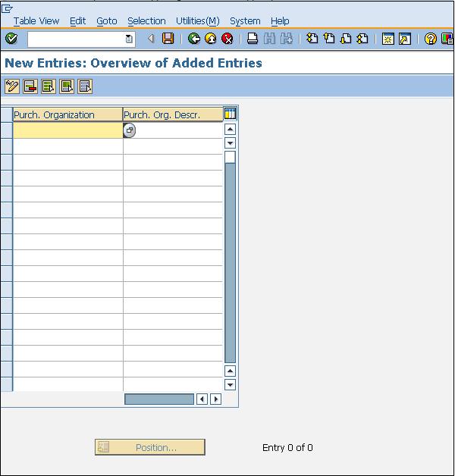Click the first Purch. Organization input cell
The width and height of the screenshot is (455, 476).
[68, 130]
